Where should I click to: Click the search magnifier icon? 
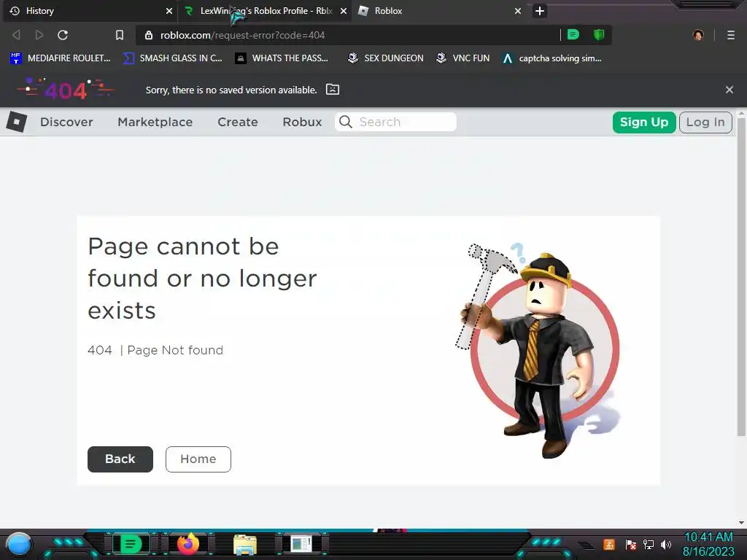pos(346,122)
